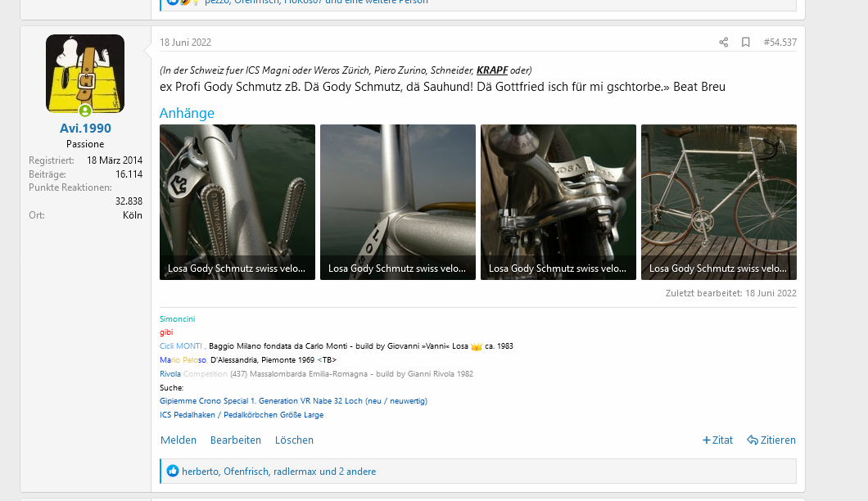868x501 pixels.
Task: Follow the KRAPF link in the post
Action: point(491,70)
